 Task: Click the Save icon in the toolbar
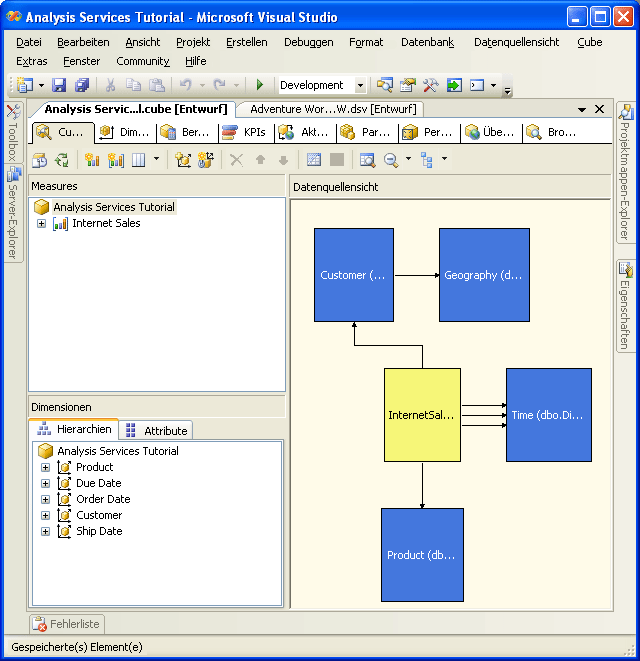pos(59,86)
